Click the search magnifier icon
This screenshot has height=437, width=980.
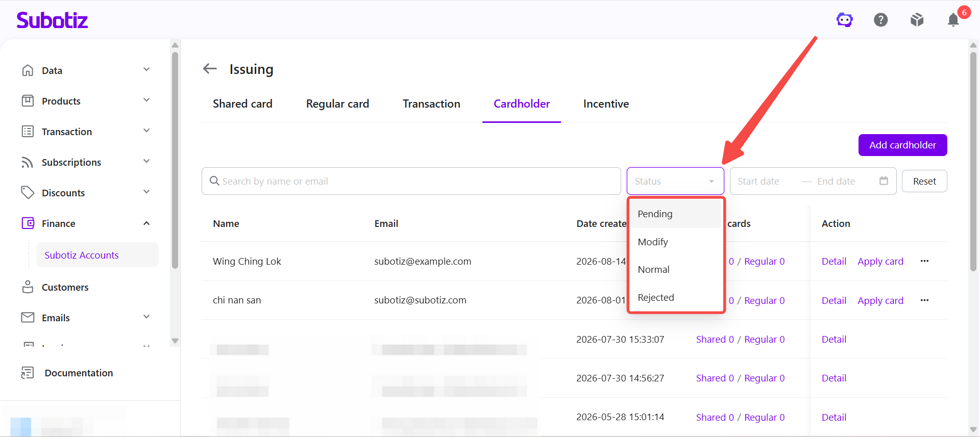pyautogui.click(x=214, y=181)
